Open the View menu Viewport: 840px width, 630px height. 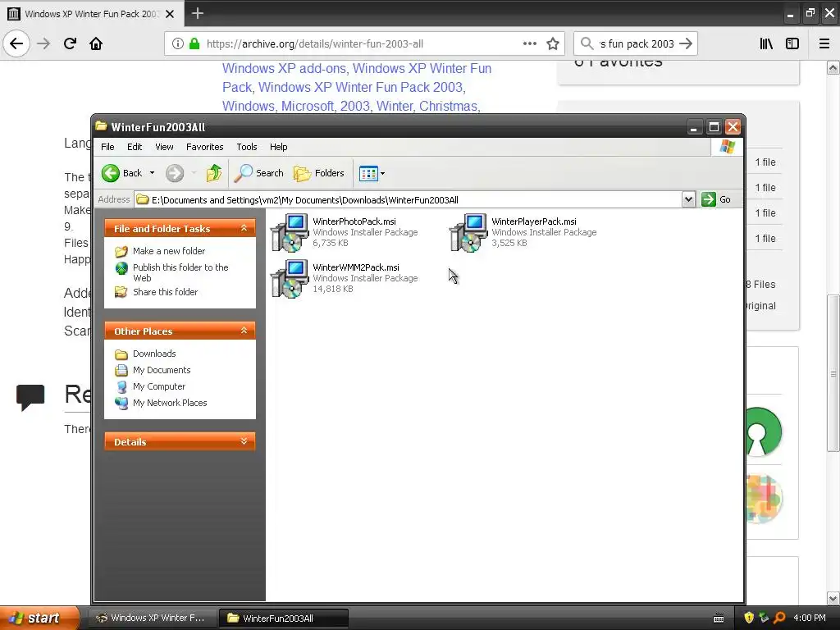tap(164, 147)
